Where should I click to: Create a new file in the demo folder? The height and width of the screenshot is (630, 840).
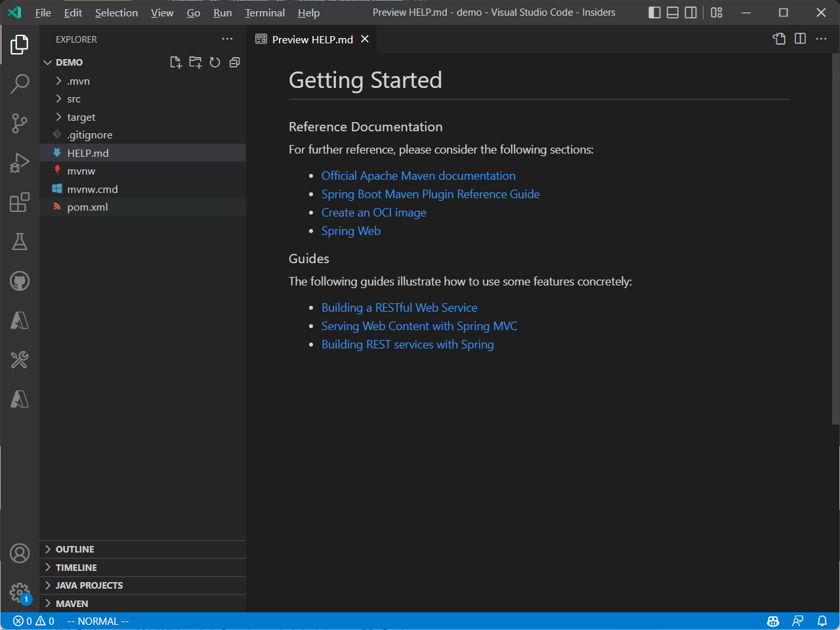(175, 62)
